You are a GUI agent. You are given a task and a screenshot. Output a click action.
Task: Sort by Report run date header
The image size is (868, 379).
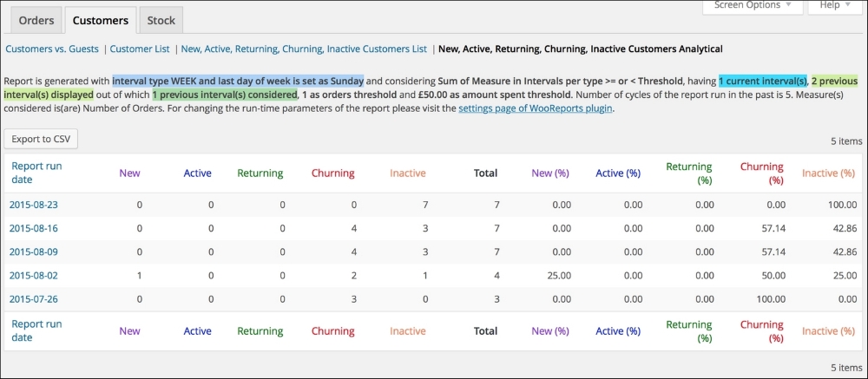point(36,173)
